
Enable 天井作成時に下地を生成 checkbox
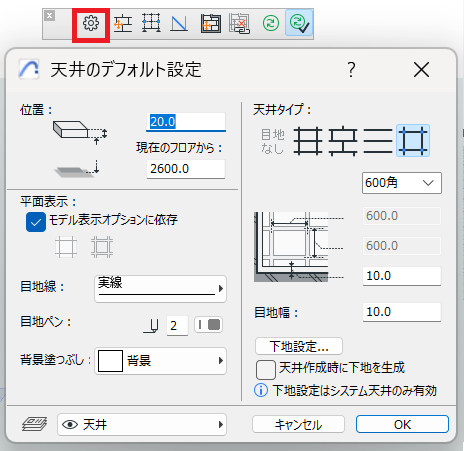click(x=266, y=370)
